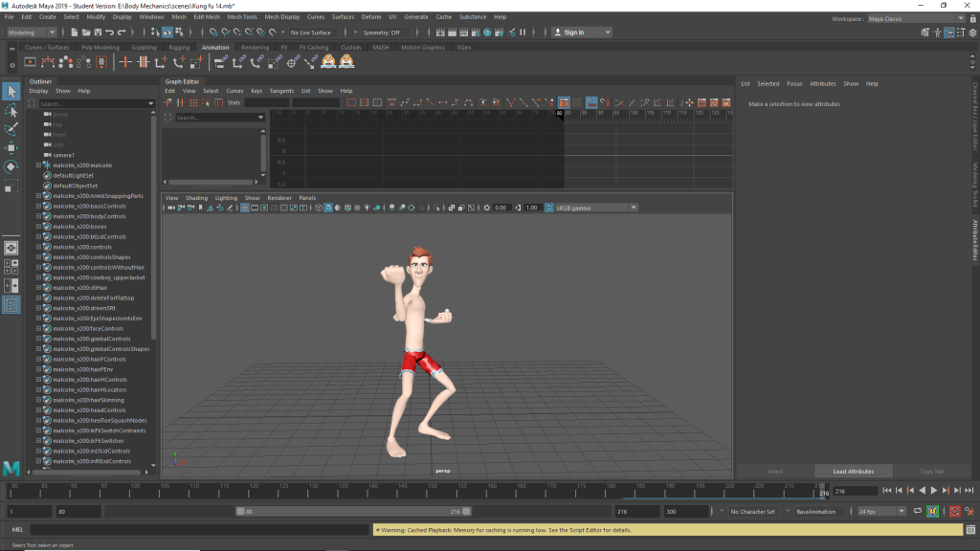Viewport: 980px width, 551px height.
Task: Open the Tangents menu in Graph Editor
Action: click(x=281, y=91)
